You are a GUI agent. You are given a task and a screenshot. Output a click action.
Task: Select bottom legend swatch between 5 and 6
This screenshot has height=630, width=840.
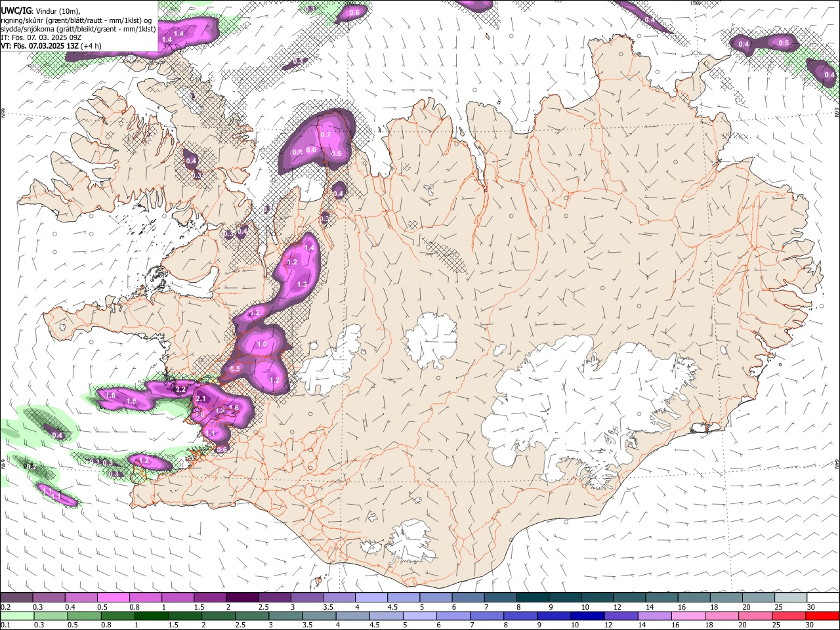(x=420, y=616)
